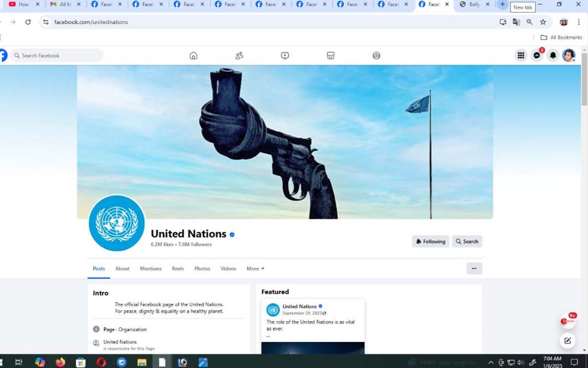Open Microsoft Store from the taskbar

pos(81,362)
